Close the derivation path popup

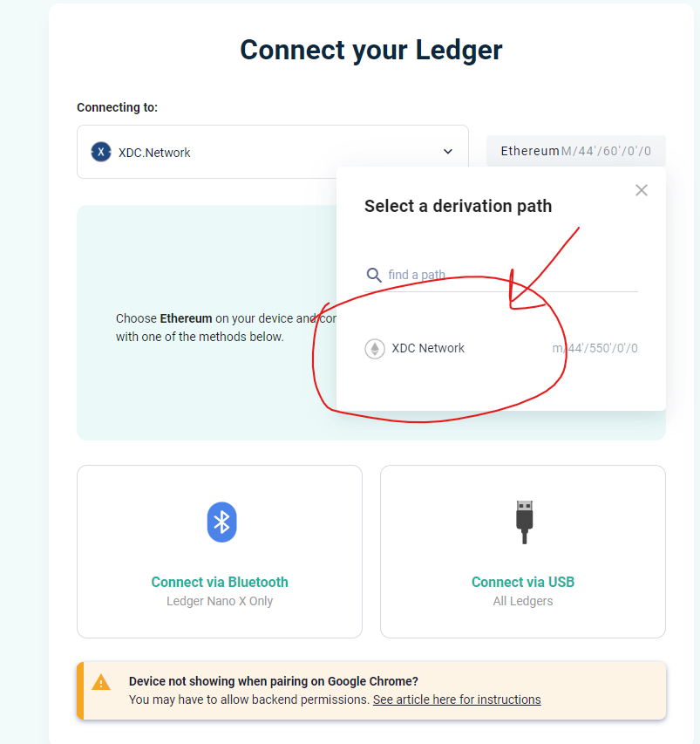click(x=642, y=190)
